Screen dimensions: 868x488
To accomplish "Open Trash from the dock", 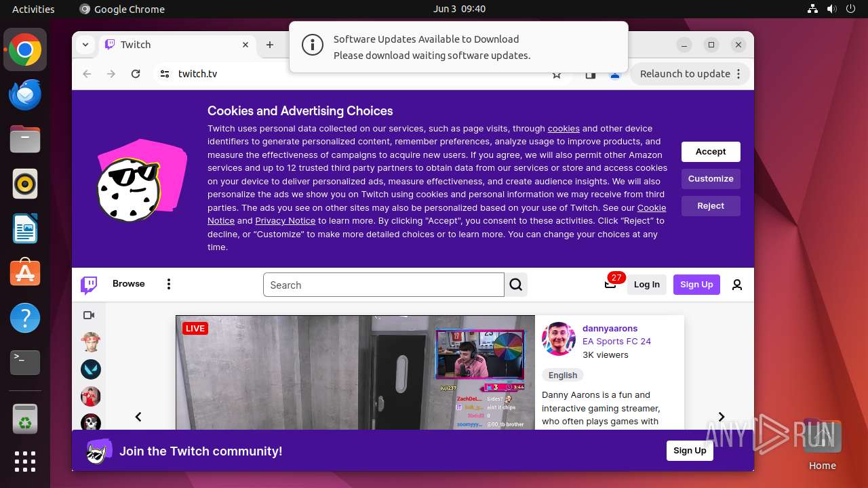I will click(x=25, y=420).
